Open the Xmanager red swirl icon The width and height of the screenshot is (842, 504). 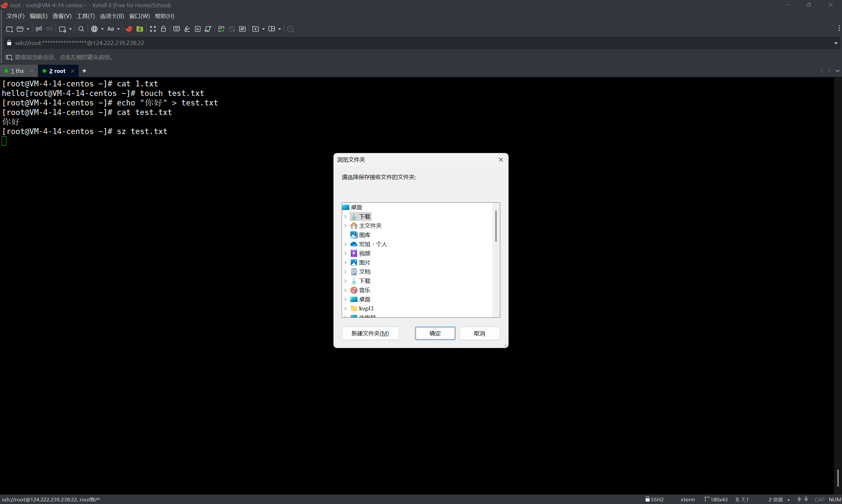coord(129,29)
